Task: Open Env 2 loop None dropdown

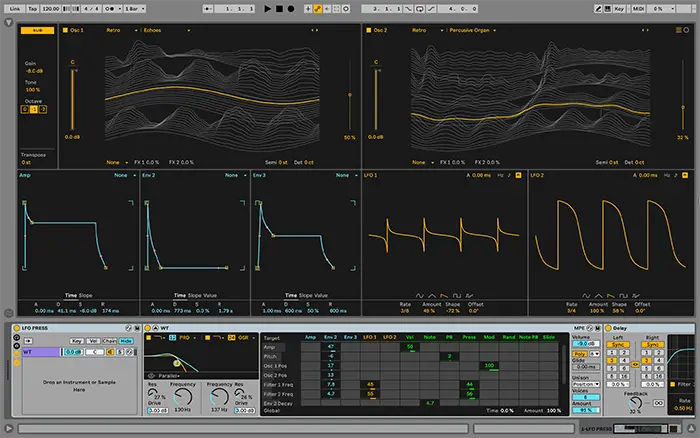Action: pyautogui.click(x=236, y=175)
